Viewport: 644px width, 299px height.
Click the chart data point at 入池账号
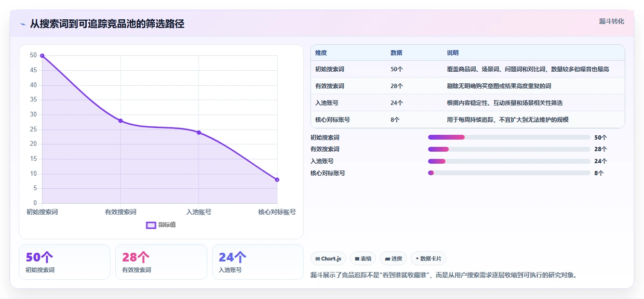199,132
